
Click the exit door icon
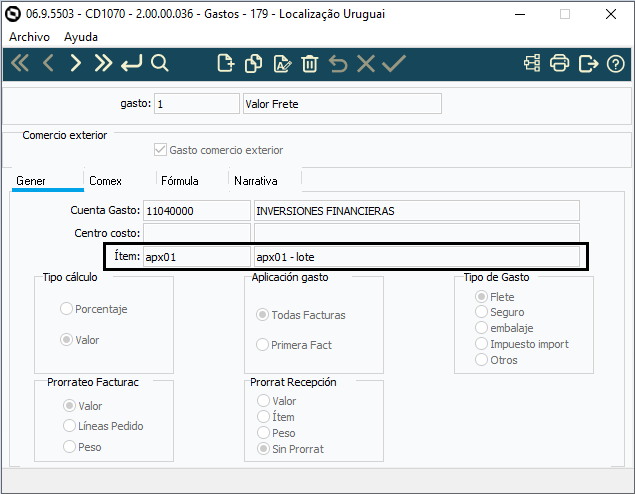[x=588, y=64]
